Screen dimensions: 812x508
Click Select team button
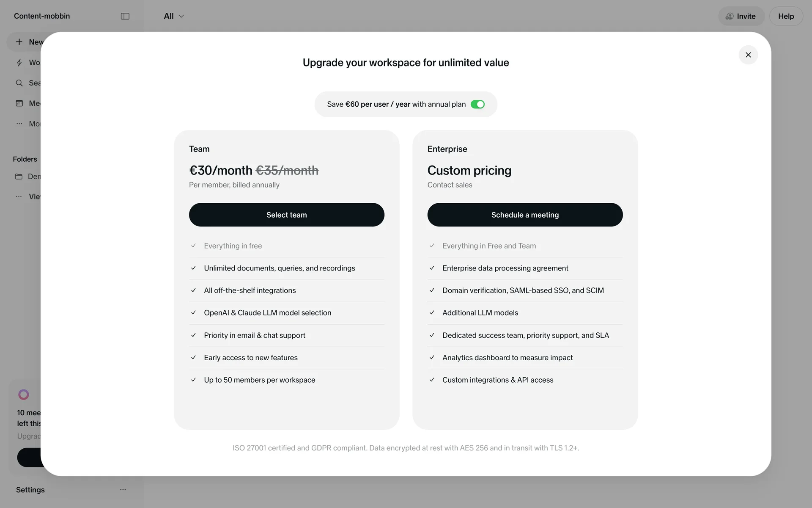pyautogui.click(x=286, y=215)
